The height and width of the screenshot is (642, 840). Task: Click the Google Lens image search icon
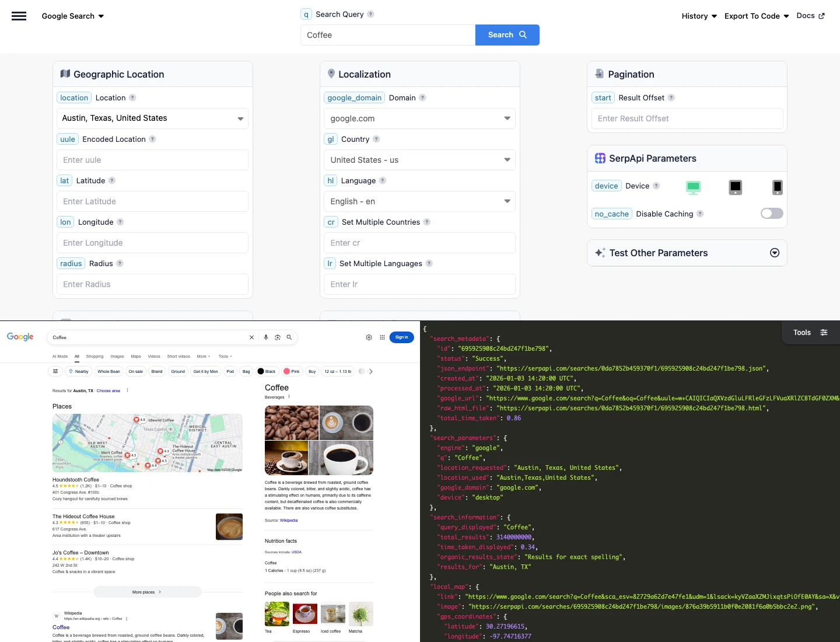coord(278,337)
